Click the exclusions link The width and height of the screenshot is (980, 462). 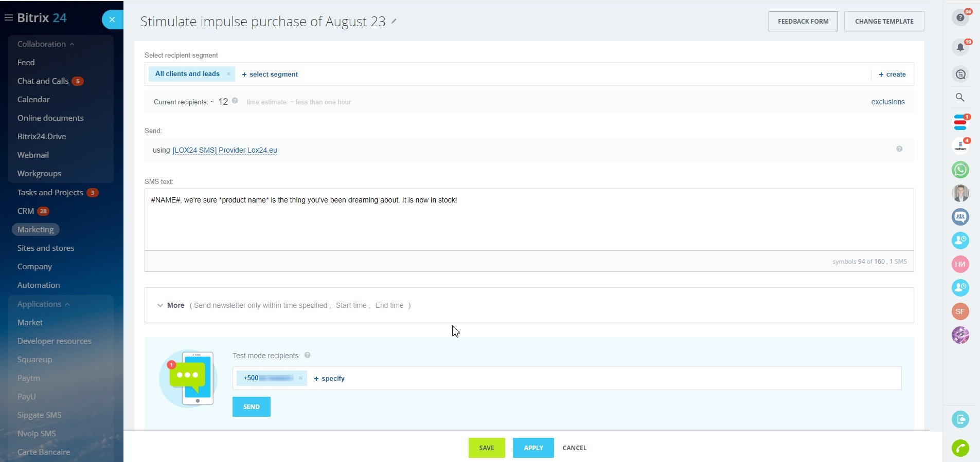pos(887,102)
